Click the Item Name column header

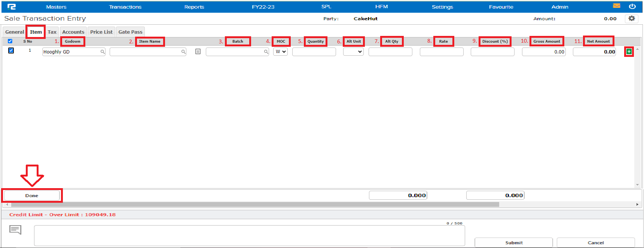(150, 41)
